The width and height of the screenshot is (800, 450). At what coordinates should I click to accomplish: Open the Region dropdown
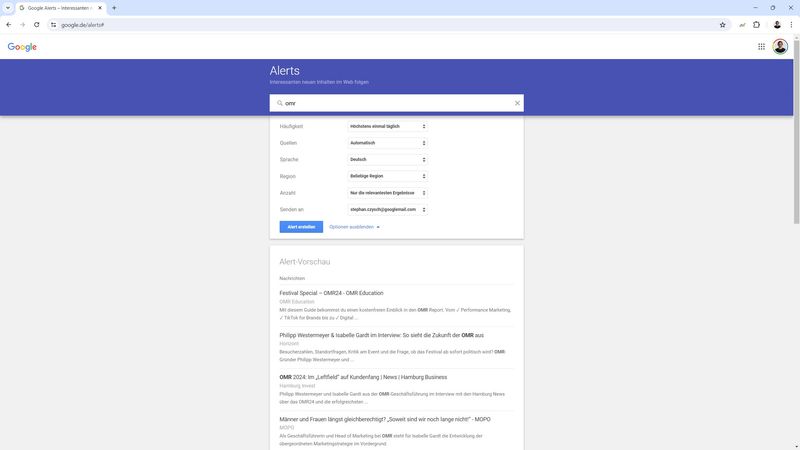(387, 176)
